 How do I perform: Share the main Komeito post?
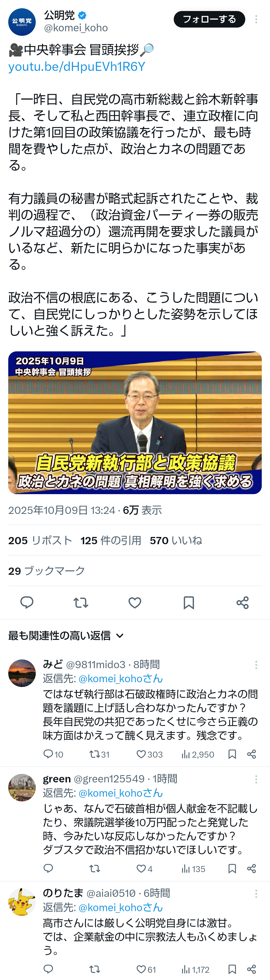[x=242, y=603]
